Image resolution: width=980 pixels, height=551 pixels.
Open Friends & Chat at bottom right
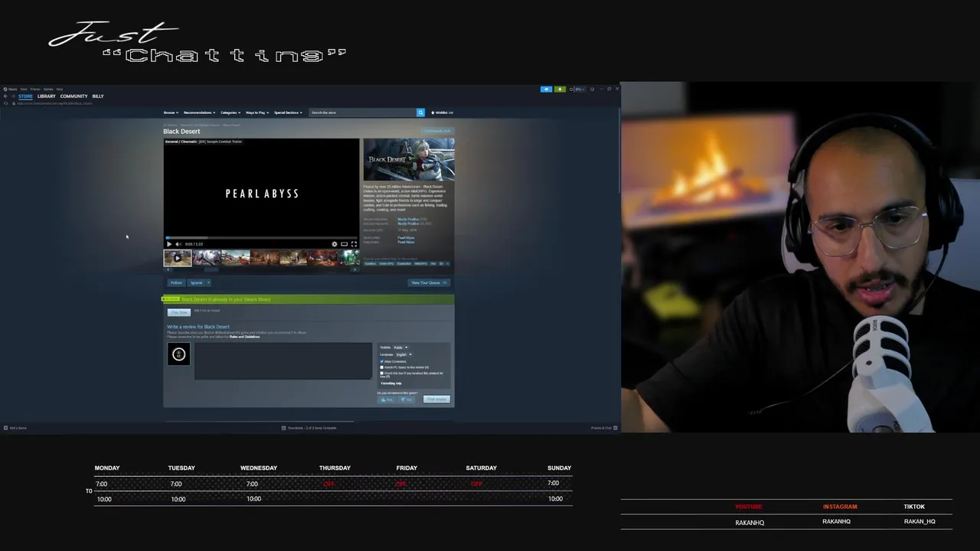coord(604,428)
